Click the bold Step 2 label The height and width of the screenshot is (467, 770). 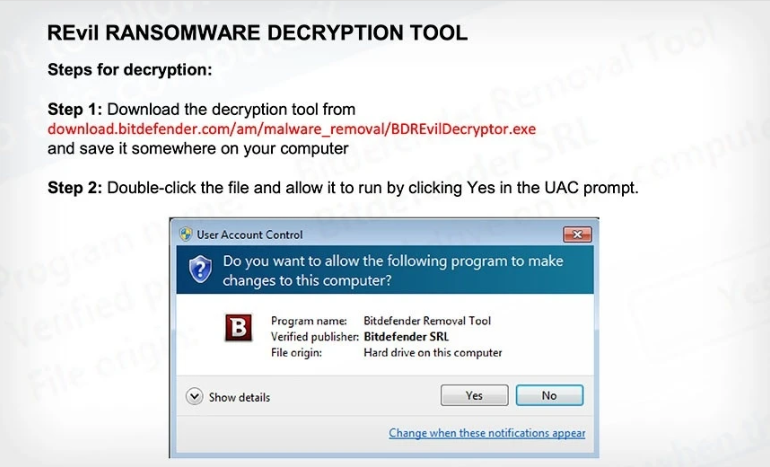pos(75,187)
